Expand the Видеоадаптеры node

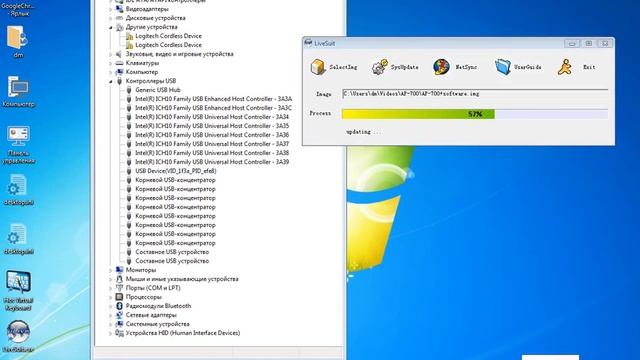click(111, 9)
